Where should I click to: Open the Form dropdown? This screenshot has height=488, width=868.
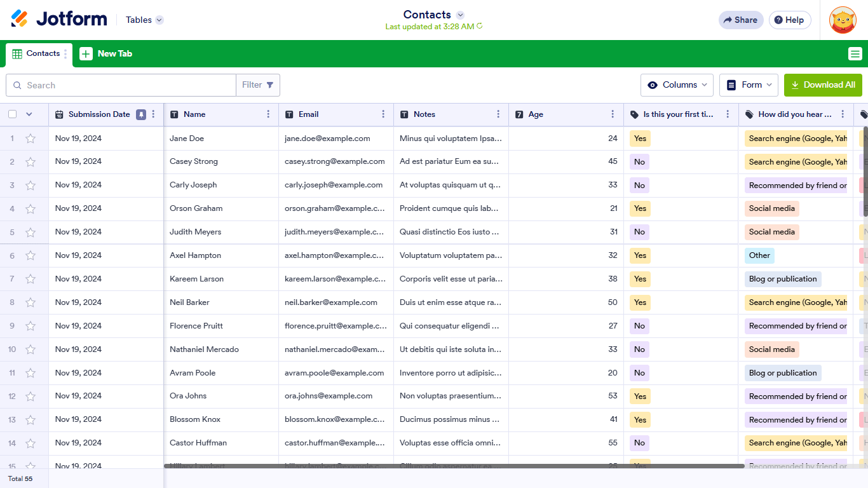tap(750, 85)
